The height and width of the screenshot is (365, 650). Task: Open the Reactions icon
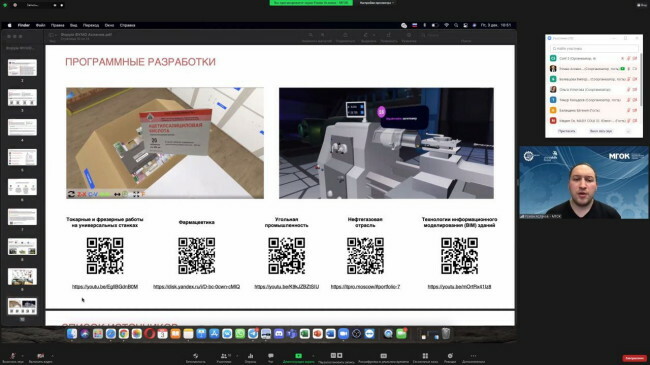[x=450, y=356]
